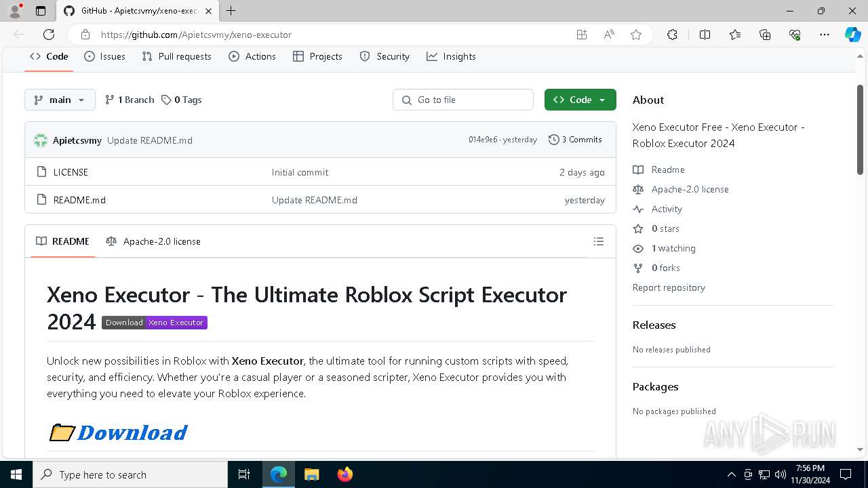This screenshot has width=868, height=488.
Task: Click the address bar URL
Action: (x=196, y=35)
